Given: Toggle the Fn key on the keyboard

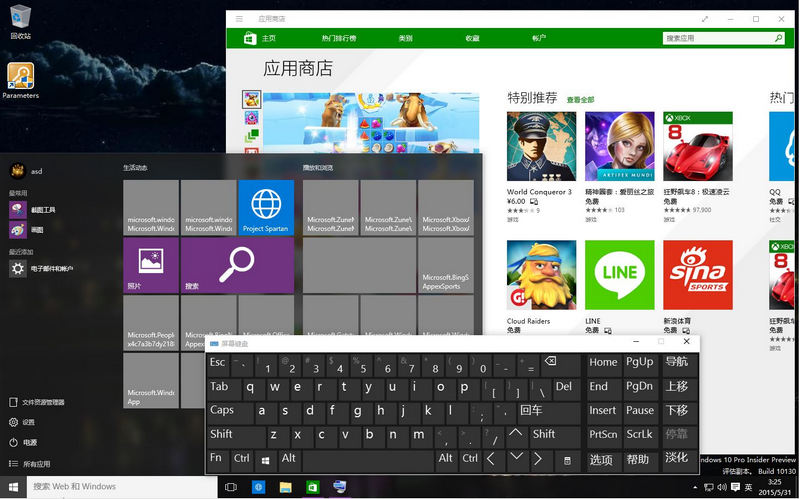Looking at the screenshot, I should [218, 460].
